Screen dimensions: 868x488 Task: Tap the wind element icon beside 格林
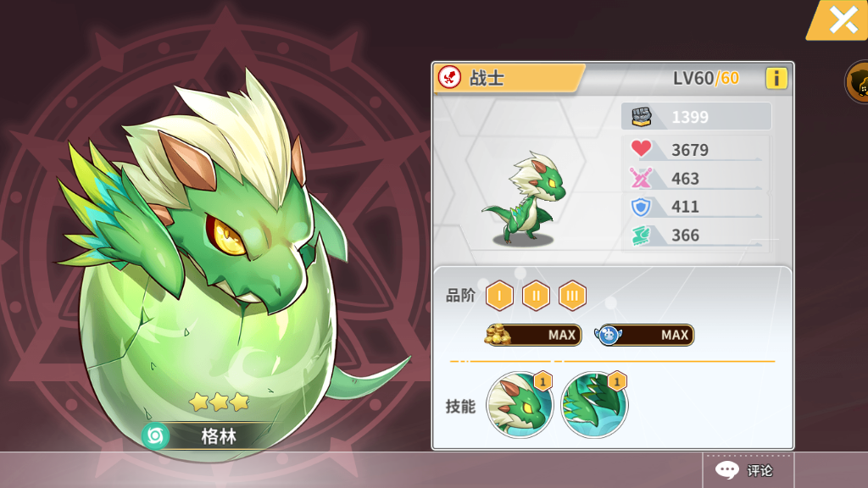[156, 436]
